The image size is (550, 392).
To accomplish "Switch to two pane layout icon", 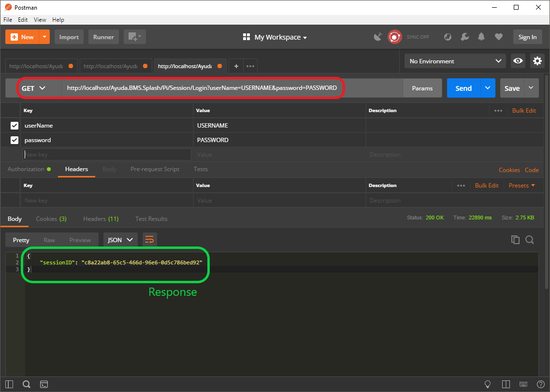I will [x=506, y=384].
